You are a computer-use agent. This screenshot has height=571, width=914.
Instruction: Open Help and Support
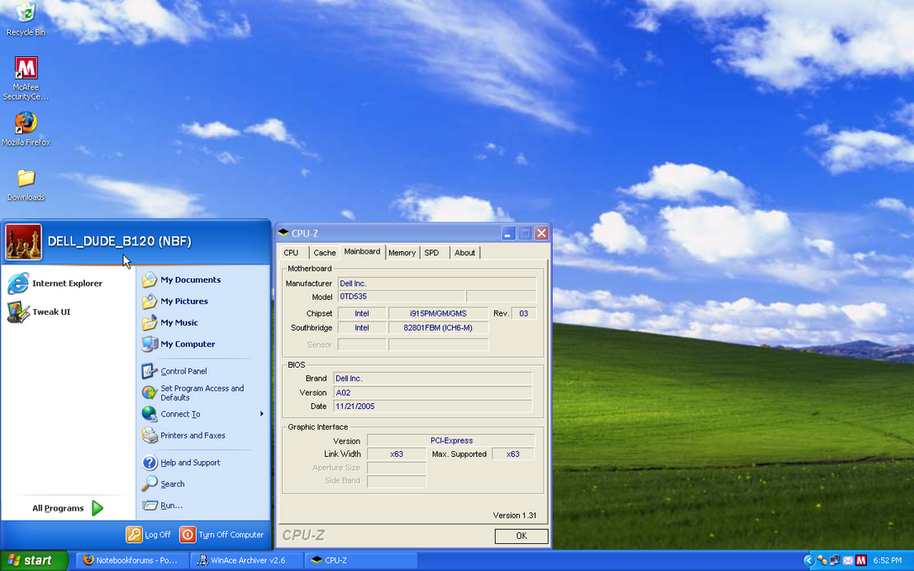[x=181, y=463]
